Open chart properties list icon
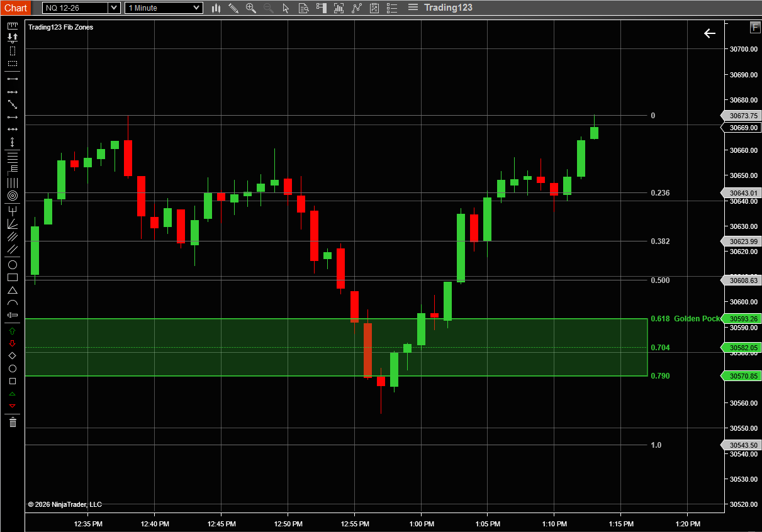Screen dimensions: 762x532 click(x=392, y=8)
